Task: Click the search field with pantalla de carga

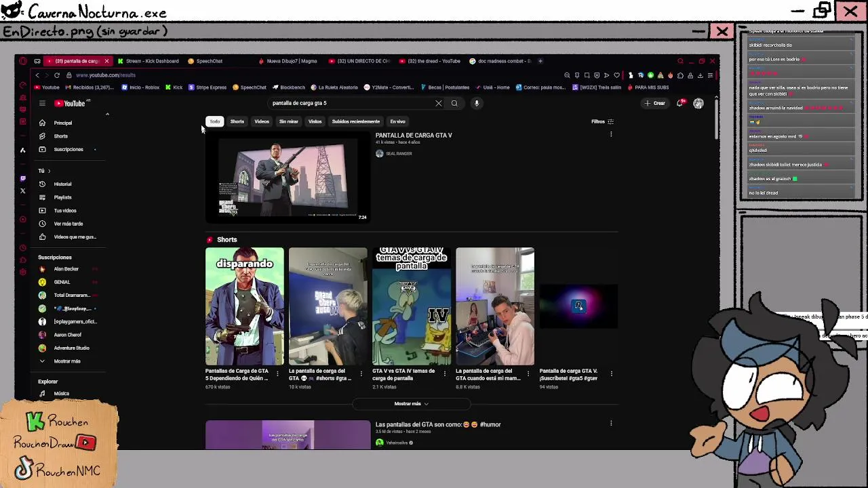Action: [x=349, y=103]
